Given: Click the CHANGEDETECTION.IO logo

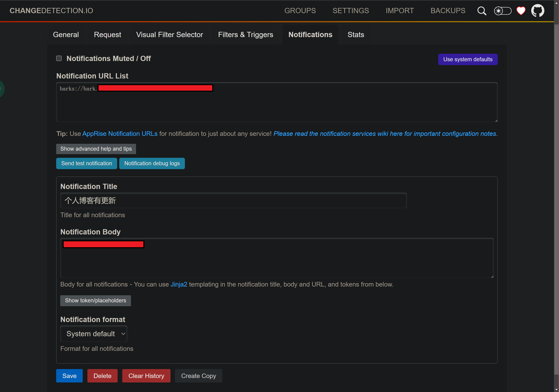Looking at the screenshot, I should coord(51,11).
